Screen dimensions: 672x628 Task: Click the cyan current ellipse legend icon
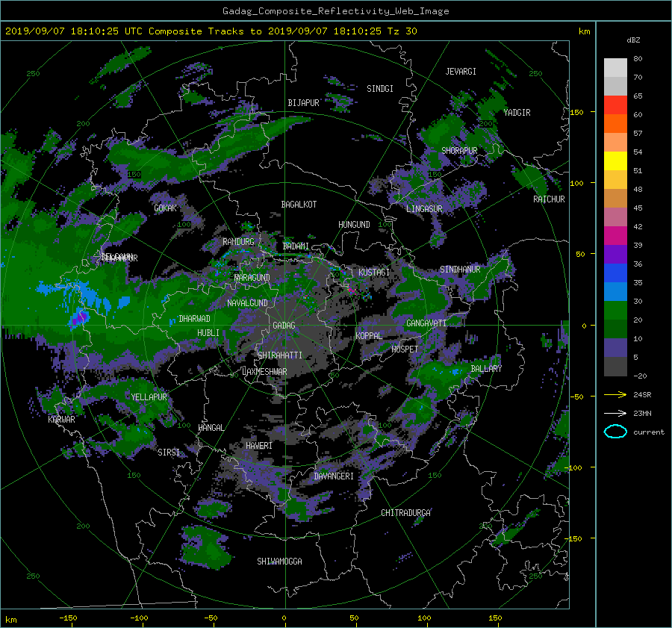615,432
